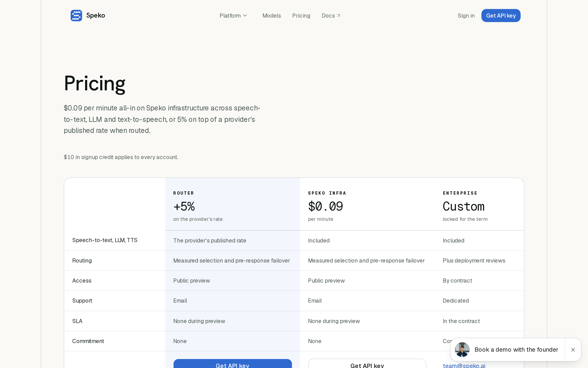
Task: Click the Access row label
Action: pos(82,281)
